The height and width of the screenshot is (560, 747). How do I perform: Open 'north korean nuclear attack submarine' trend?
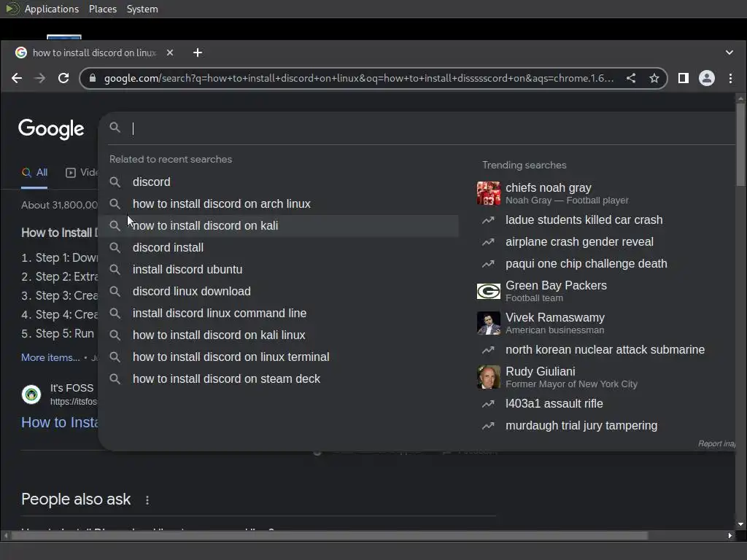coord(605,349)
